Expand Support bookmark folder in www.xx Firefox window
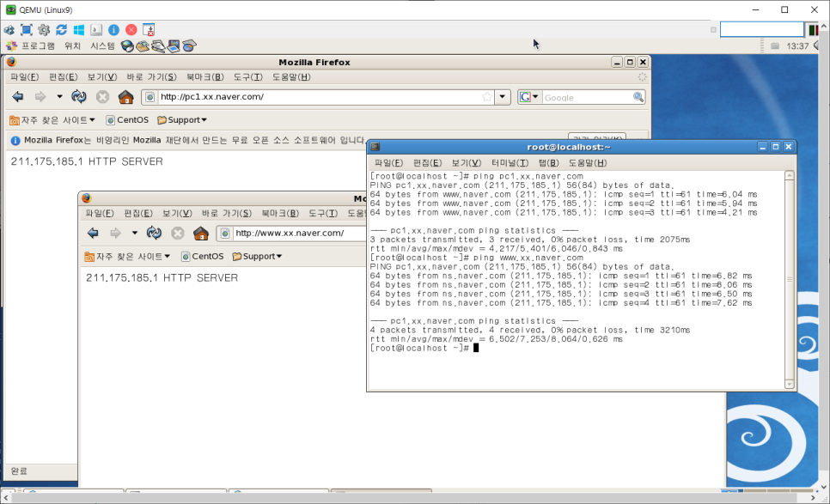This screenshot has width=830, height=504. point(257,257)
